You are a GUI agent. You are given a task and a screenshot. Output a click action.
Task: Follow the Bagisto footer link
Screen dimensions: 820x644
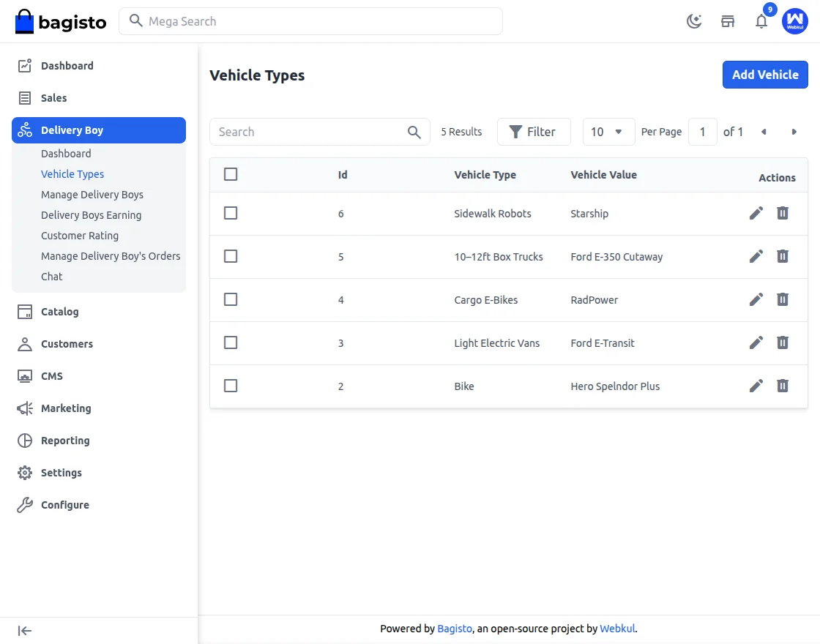click(455, 629)
